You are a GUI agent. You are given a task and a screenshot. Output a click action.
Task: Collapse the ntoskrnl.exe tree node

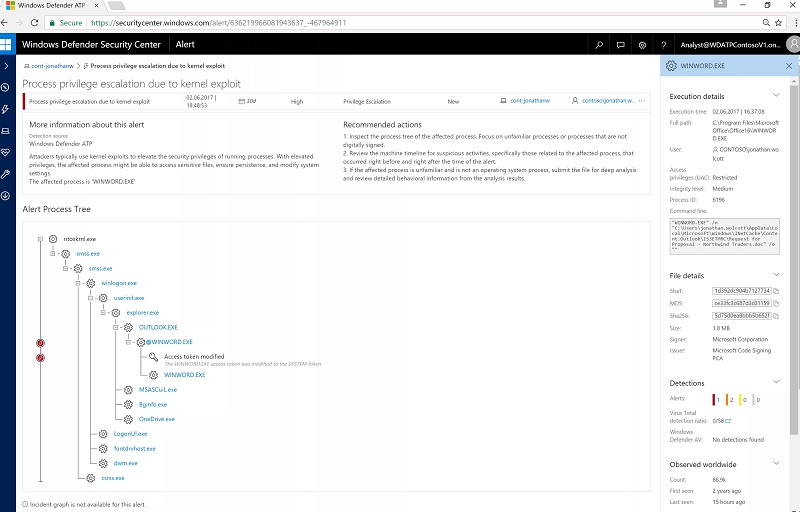point(40,239)
